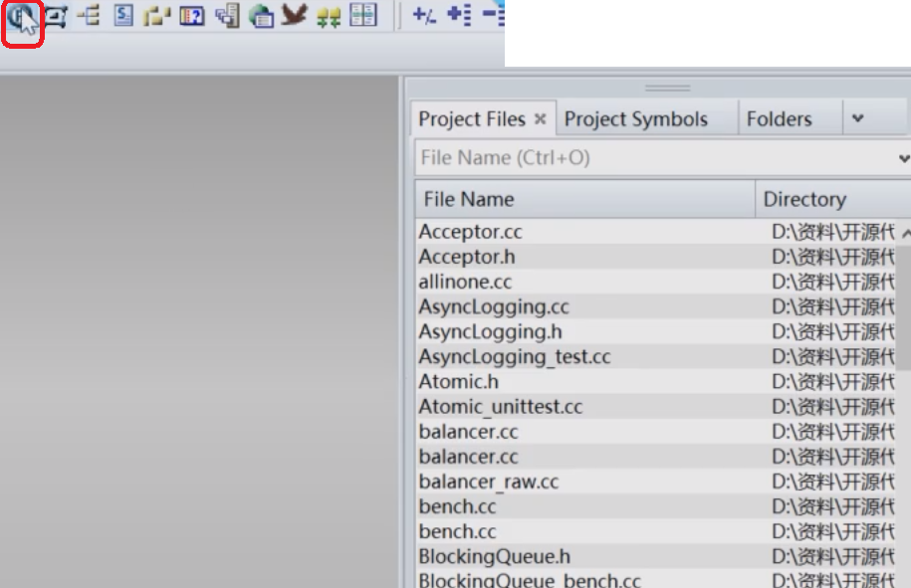
Task: Click the brown bird toolbar icon
Action: [294, 16]
